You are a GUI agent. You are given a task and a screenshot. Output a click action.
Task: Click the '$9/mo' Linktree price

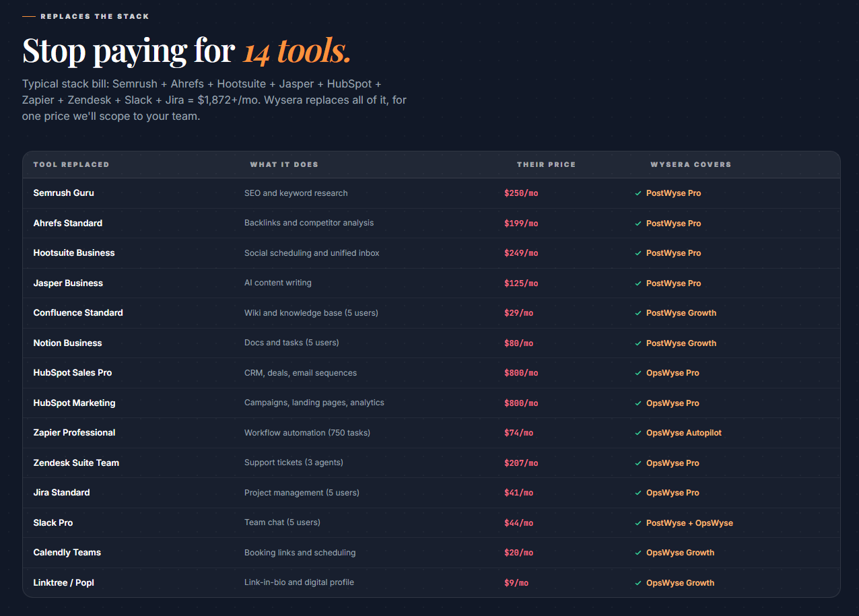(516, 583)
